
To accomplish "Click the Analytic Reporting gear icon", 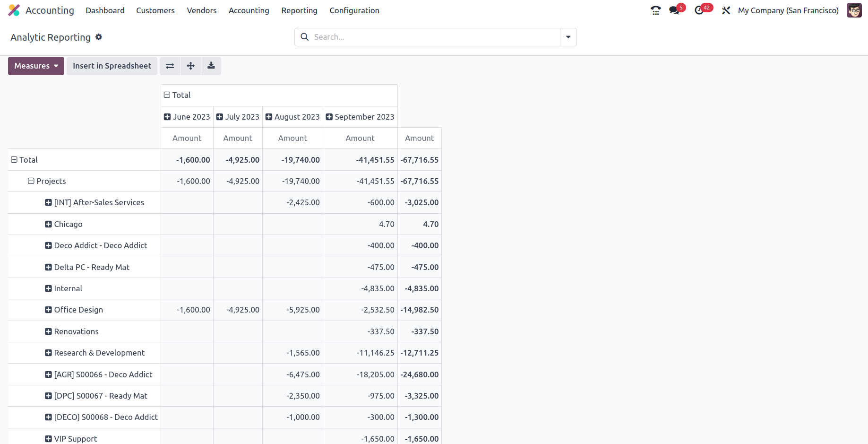I will [x=99, y=37].
